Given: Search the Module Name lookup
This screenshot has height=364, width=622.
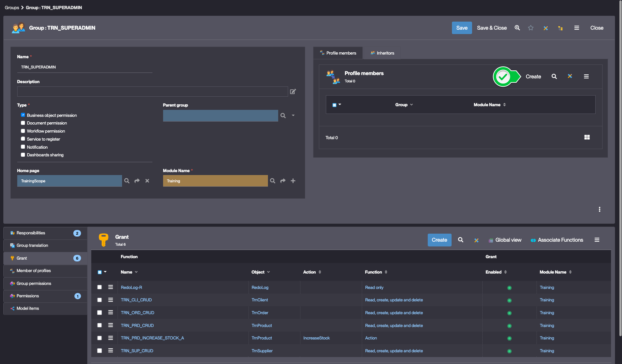Looking at the screenshot, I should point(273,181).
